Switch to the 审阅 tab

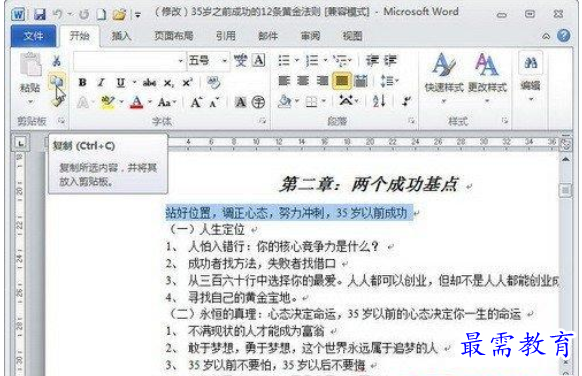coord(310,36)
